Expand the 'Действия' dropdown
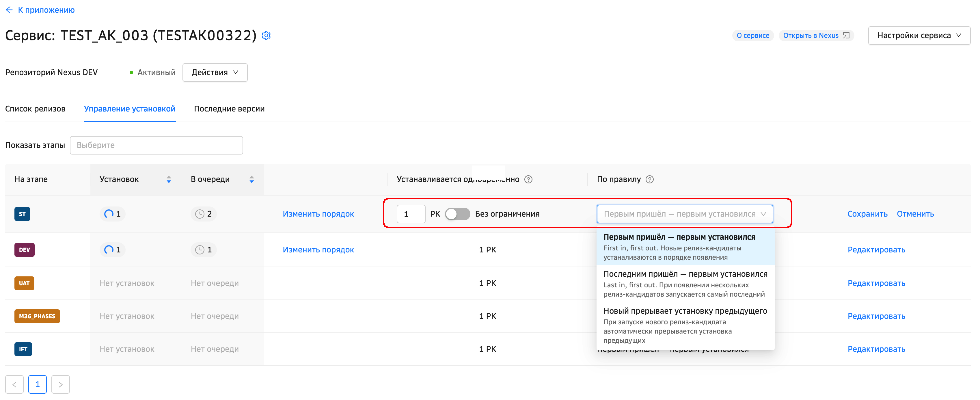 point(215,72)
